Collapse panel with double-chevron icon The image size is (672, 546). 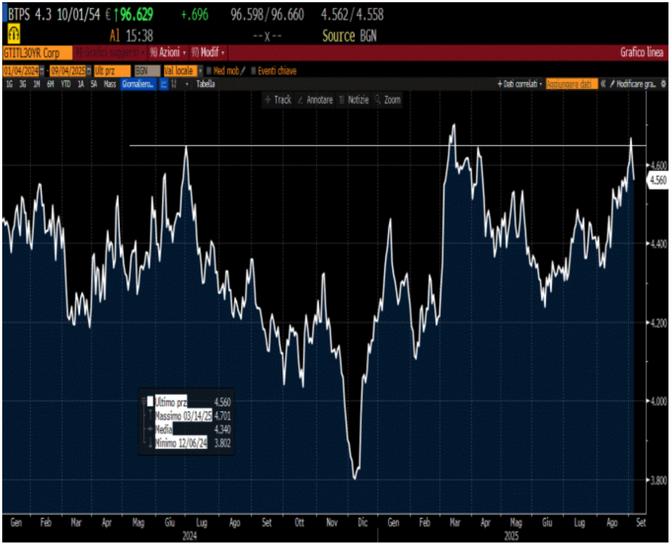tap(603, 85)
